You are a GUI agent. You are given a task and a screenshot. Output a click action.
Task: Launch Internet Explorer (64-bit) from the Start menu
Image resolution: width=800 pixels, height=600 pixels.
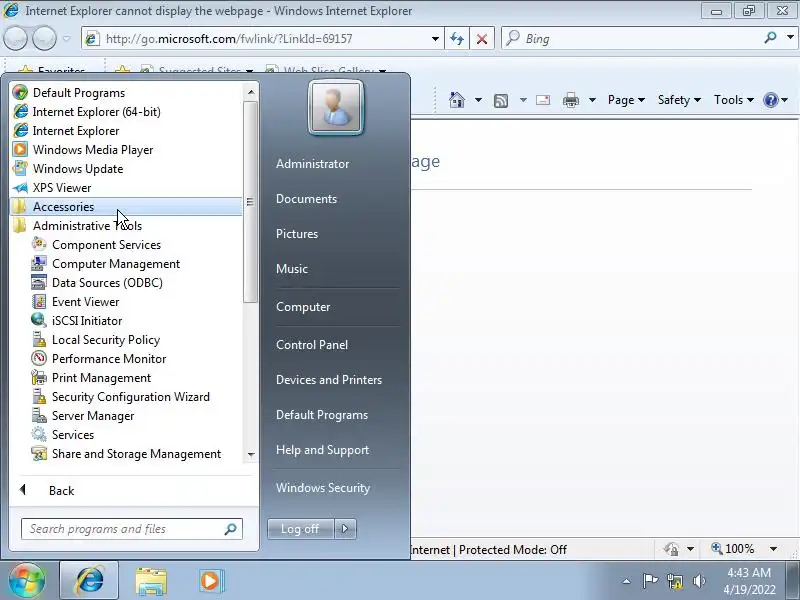[x=126, y=112]
